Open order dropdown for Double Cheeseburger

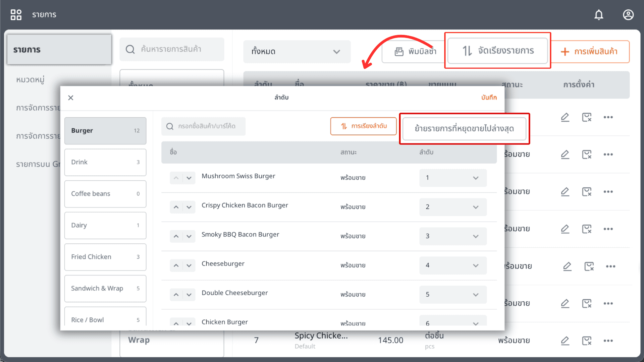tap(453, 295)
